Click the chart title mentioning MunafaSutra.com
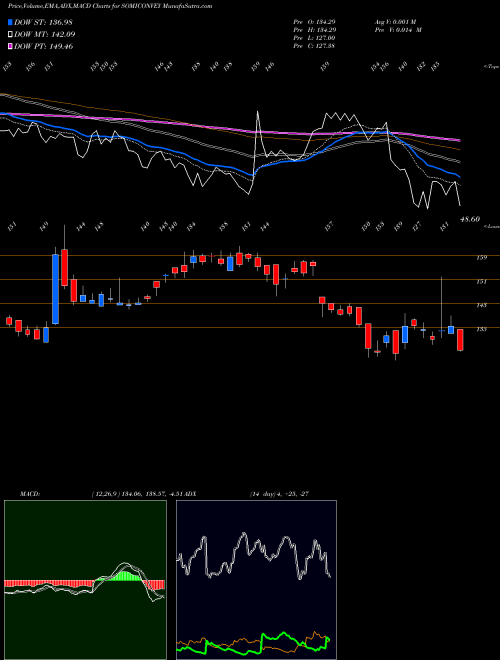 click(x=110, y=6)
